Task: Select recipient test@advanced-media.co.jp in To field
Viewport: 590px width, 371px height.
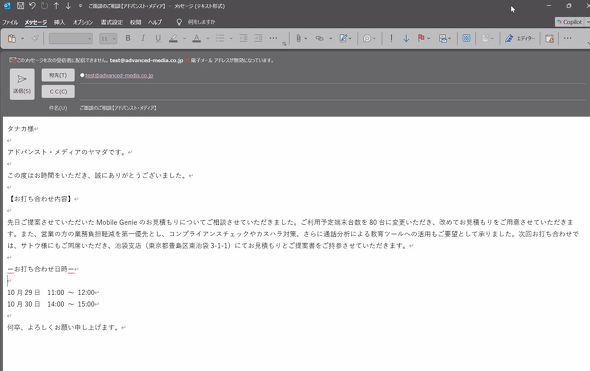Action: pyautogui.click(x=119, y=76)
